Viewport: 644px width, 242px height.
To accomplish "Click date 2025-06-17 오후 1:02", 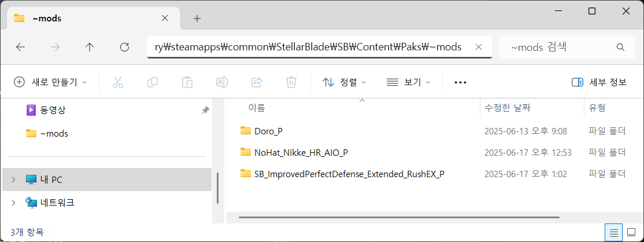I will pyautogui.click(x=525, y=174).
